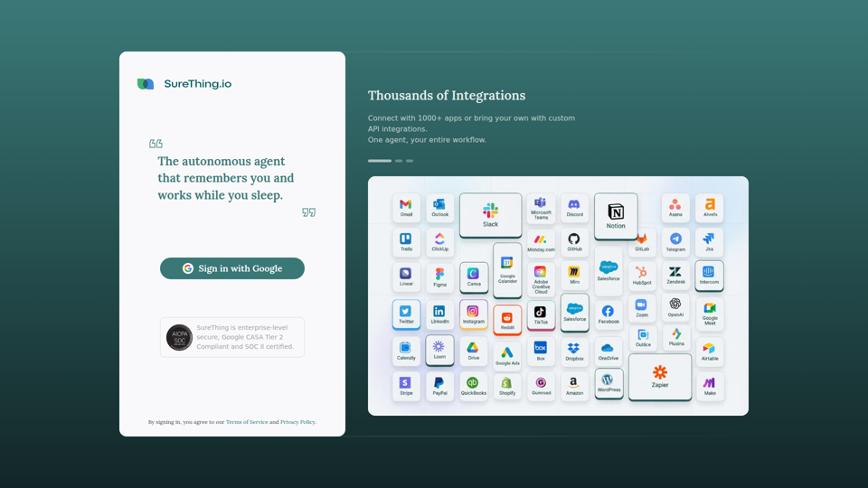Image resolution: width=868 pixels, height=488 pixels.
Task: Select the HubSpot integration icon
Action: pyautogui.click(x=642, y=276)
